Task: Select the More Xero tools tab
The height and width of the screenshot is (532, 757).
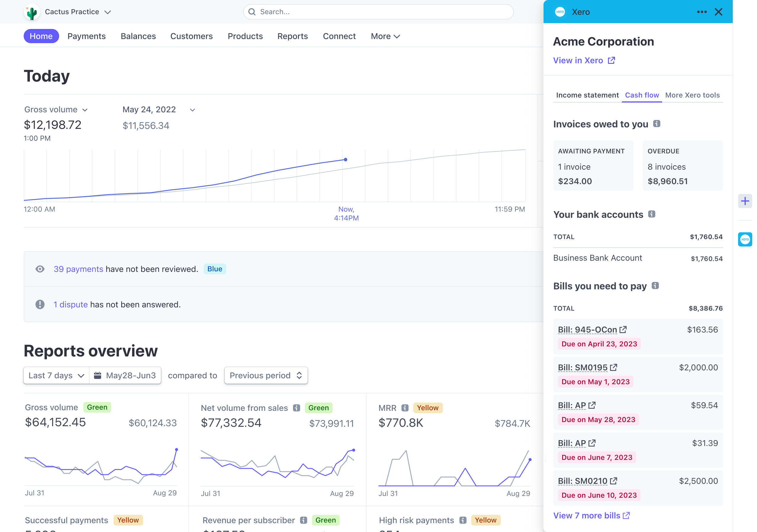Action: tap(692, 95)
